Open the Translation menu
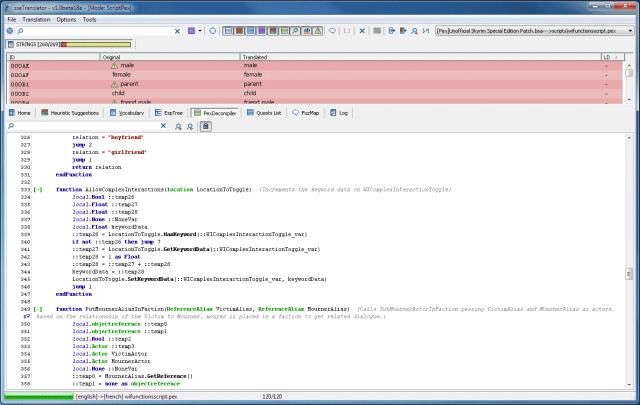Image resolution: width=640 pixels, height=405 pixels. (36, 19)
